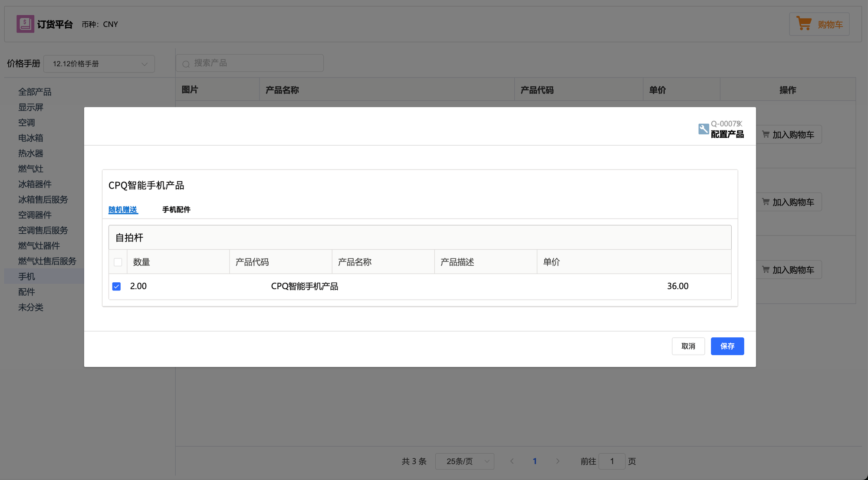
Task: Uncheck the CPQ智能手机产品 row checkbox
Action: [116, 286]
